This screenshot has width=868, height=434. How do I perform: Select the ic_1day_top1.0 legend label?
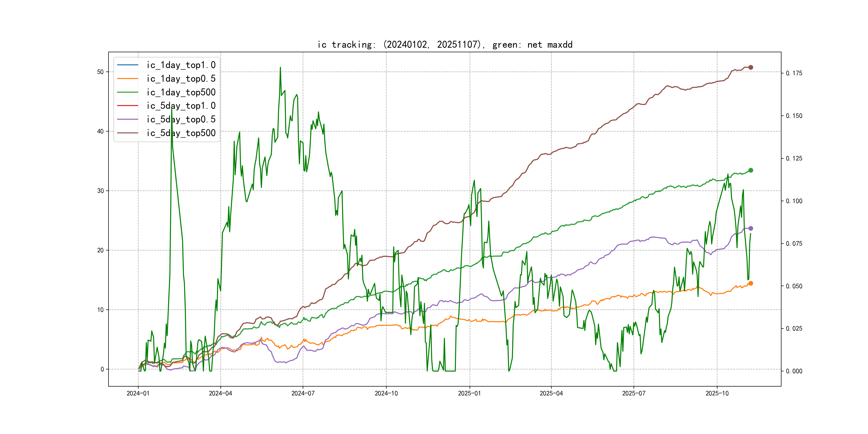(x=181, y=65)
